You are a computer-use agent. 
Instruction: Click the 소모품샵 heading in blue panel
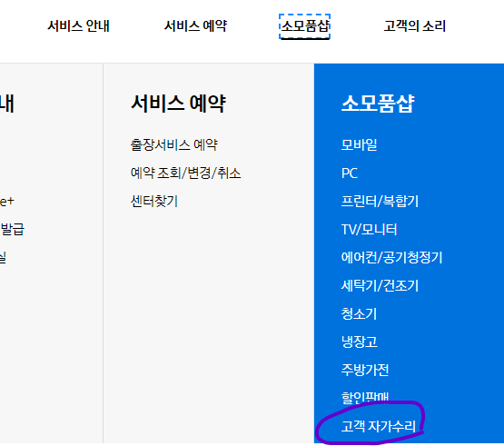(x=378, y=104)
